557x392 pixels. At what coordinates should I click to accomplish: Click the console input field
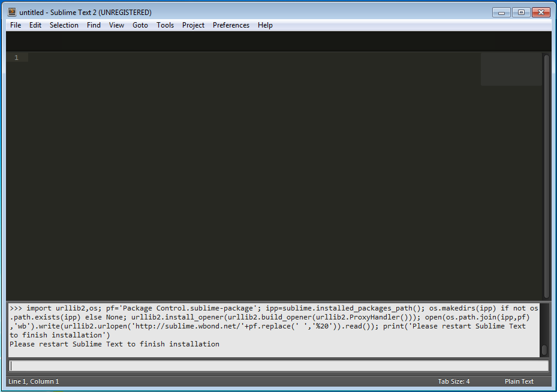pyautogui.click(x=278, y=366)
